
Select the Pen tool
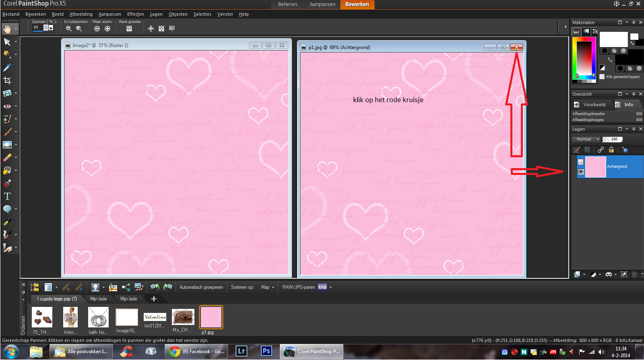click(x=7, y=222)
